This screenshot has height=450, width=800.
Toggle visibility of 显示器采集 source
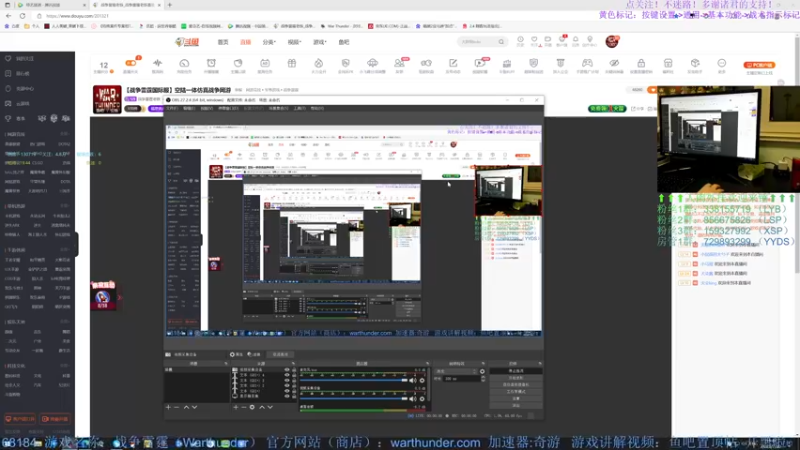[287, 395]
